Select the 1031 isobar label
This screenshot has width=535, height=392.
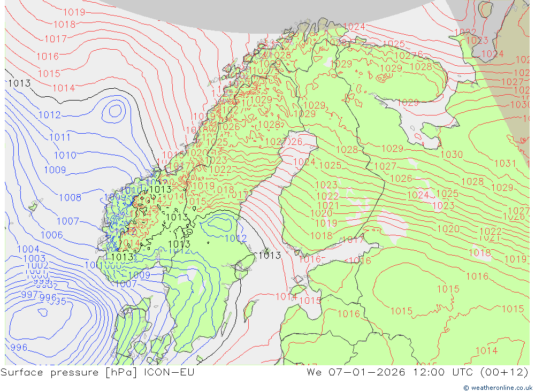click(505, 164)
